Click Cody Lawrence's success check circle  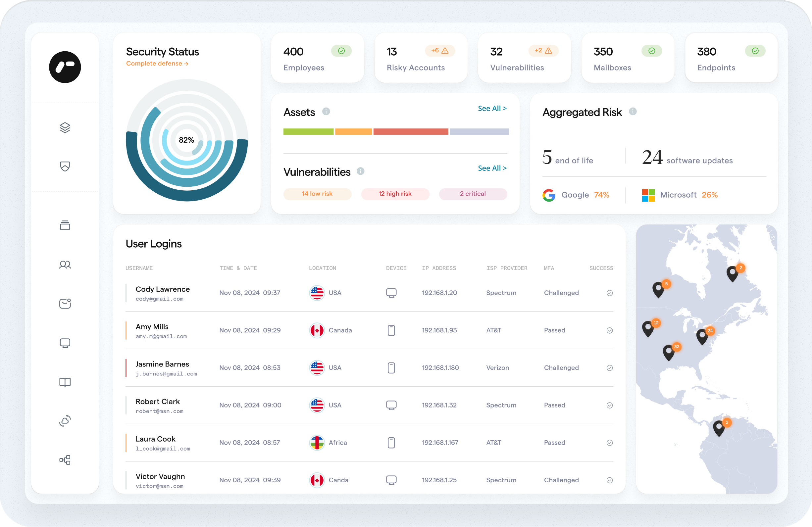click(x=609, y=293)
